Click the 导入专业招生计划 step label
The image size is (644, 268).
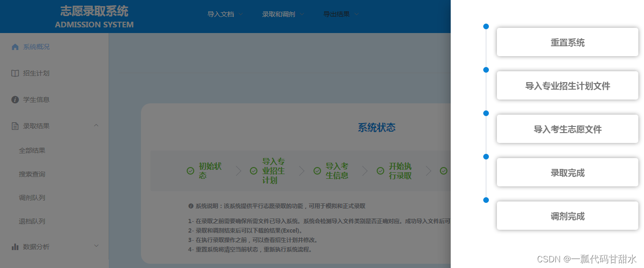(273, 171)
